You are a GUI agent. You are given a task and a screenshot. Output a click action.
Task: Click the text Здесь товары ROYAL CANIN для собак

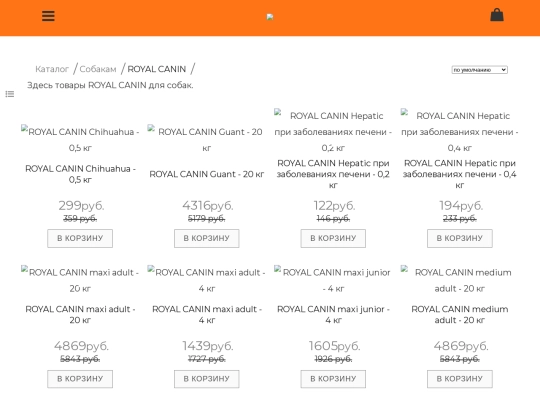(110, 85)
